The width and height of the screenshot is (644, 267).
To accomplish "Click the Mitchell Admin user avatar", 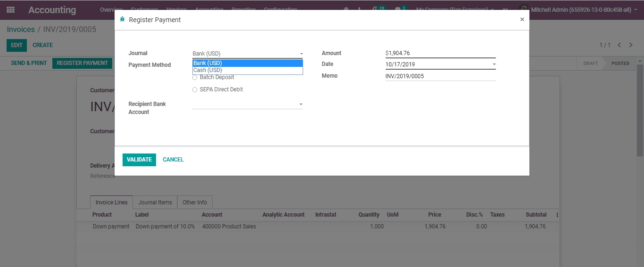I will 523,10.
